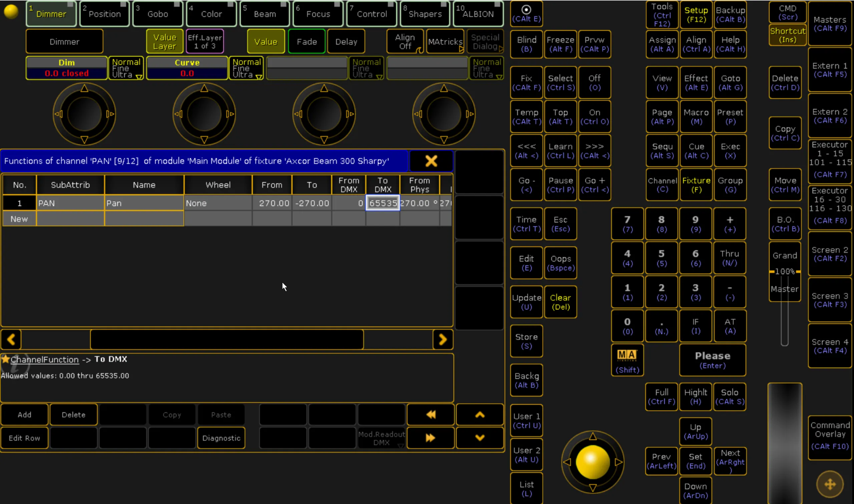Open the Eff.Layer 1 of 3 selector
The height and width of the screenshot is (504, 854).
(x=205, y=41)
